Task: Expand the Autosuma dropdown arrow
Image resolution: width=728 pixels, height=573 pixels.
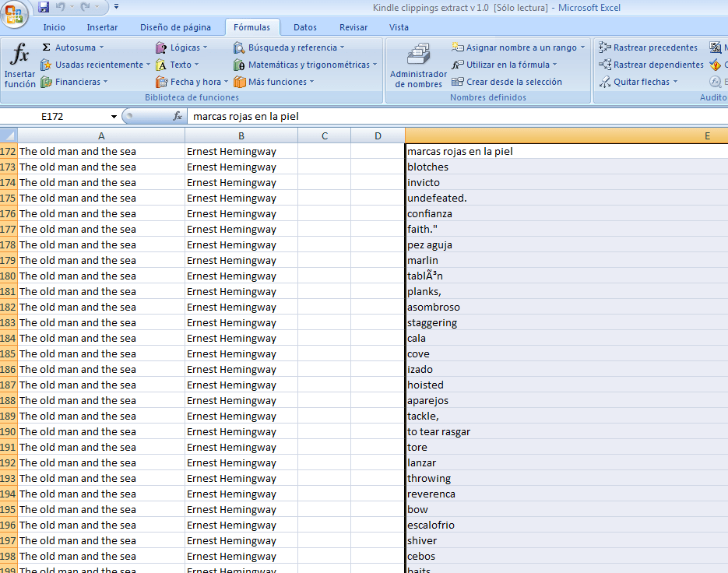Action: click(x=102, y=47)
